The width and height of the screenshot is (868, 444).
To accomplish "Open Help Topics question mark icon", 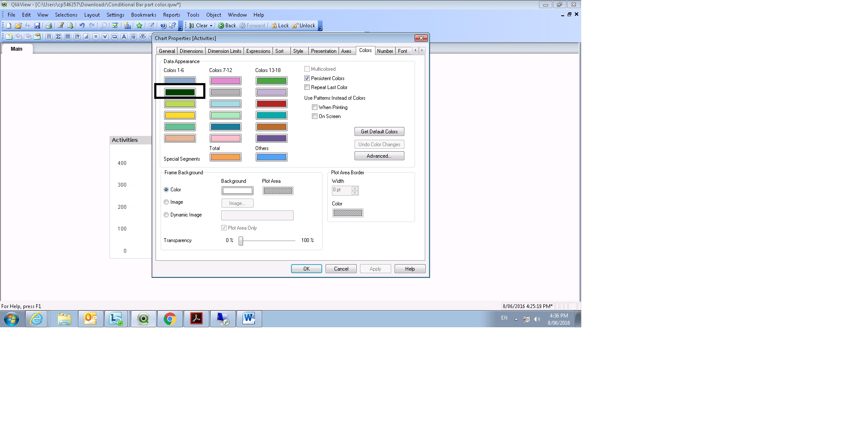I will click(163, 26).
